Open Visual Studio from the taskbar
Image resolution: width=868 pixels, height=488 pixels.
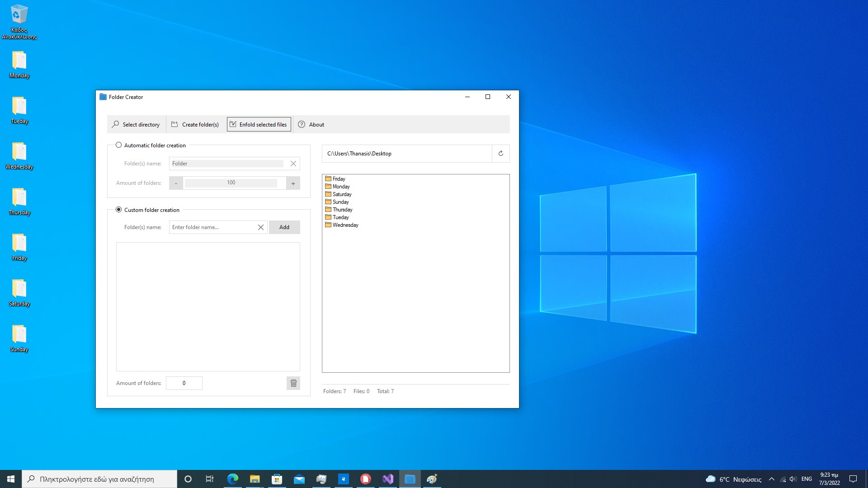tap(388, 479)
